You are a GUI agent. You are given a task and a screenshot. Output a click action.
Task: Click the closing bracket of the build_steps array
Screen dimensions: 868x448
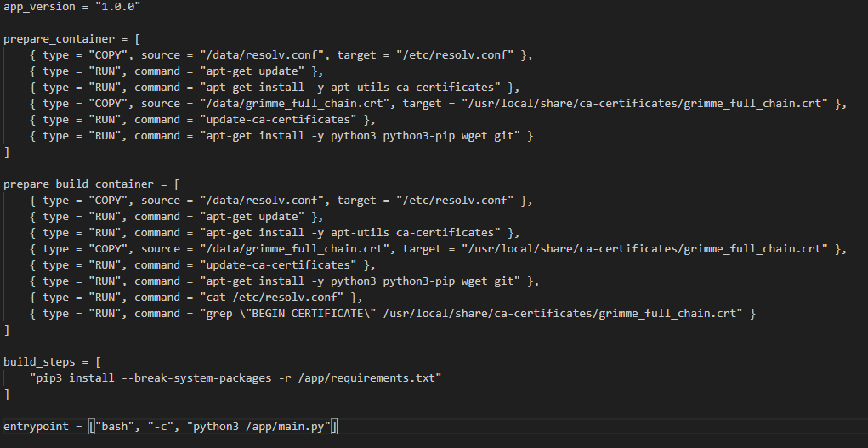(7, 394)
